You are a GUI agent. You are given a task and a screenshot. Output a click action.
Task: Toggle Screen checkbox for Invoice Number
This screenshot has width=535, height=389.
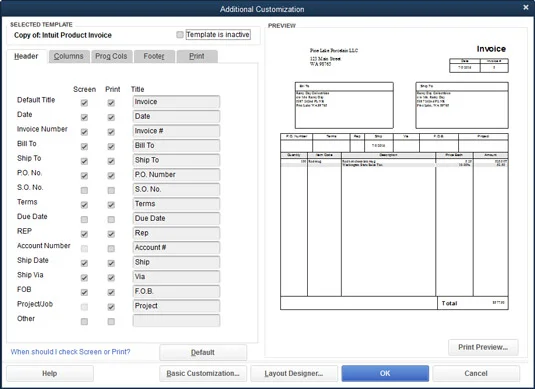point(84,132)
